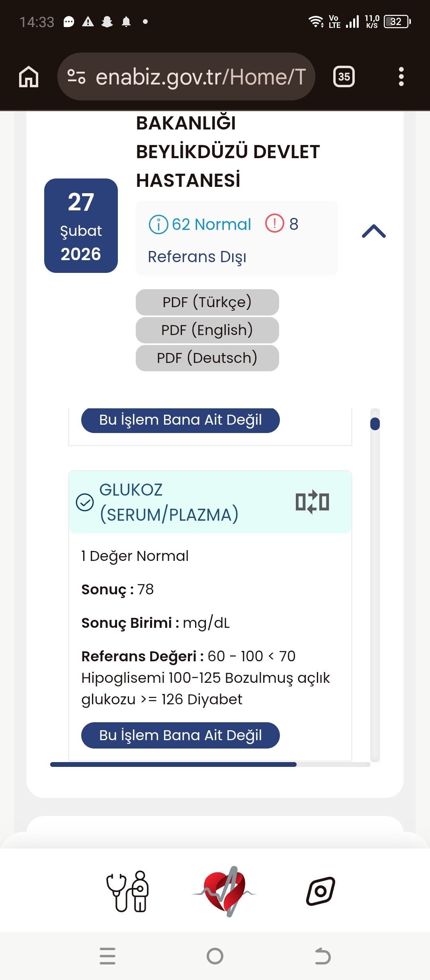Viewport: 430px width, 980px height.
Task: Open the doctor stethoscope icon in bottom bar
Action: [127, 892]
